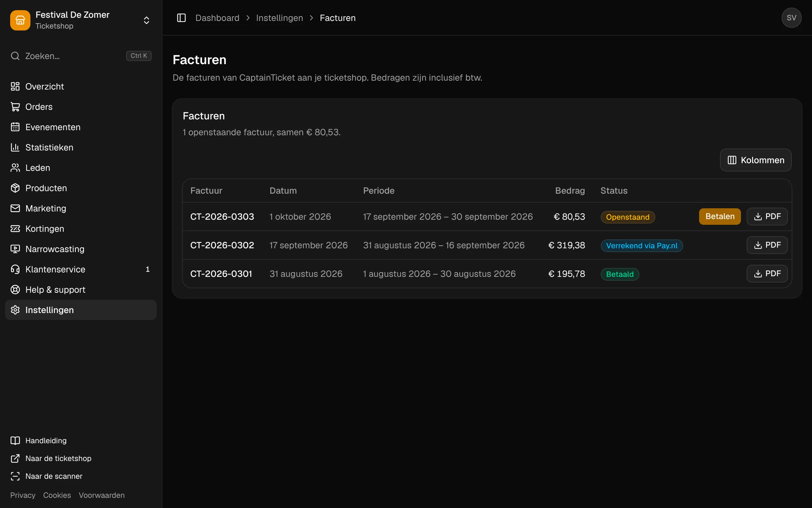Click the Instellingen gear icon
Image resolution: width=812 pixels, height=508 pixels.
click(15, 310)
